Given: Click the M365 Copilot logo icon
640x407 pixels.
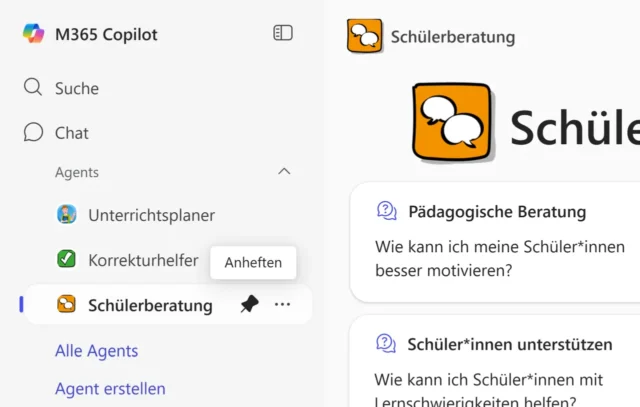Looking at the screenshot, I should (x=33, y=34).
